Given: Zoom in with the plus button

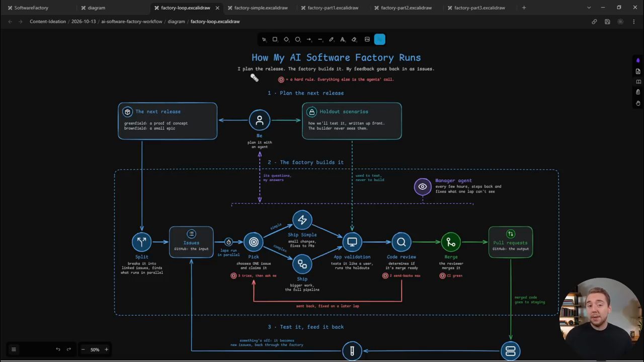Looking at the screenshot, I should coord(106,349).
